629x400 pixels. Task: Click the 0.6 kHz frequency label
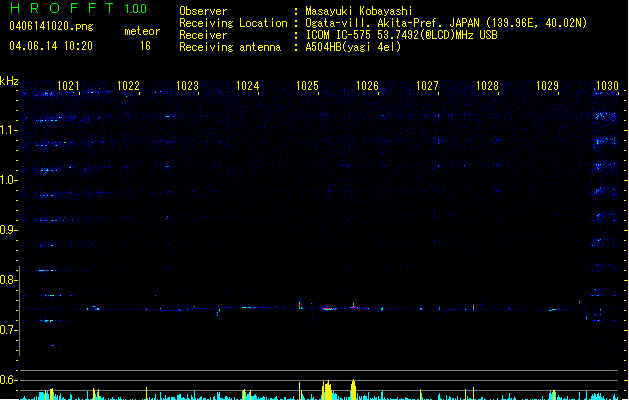(8, 380)
